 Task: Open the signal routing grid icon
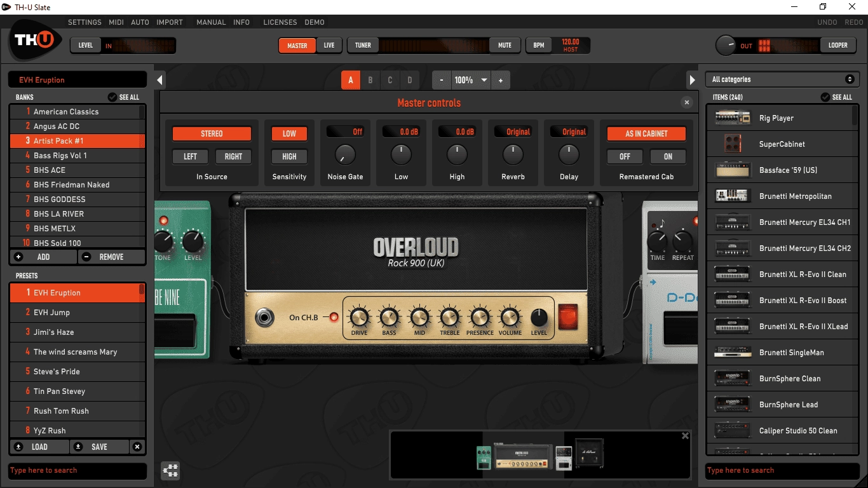coord(170,470)
